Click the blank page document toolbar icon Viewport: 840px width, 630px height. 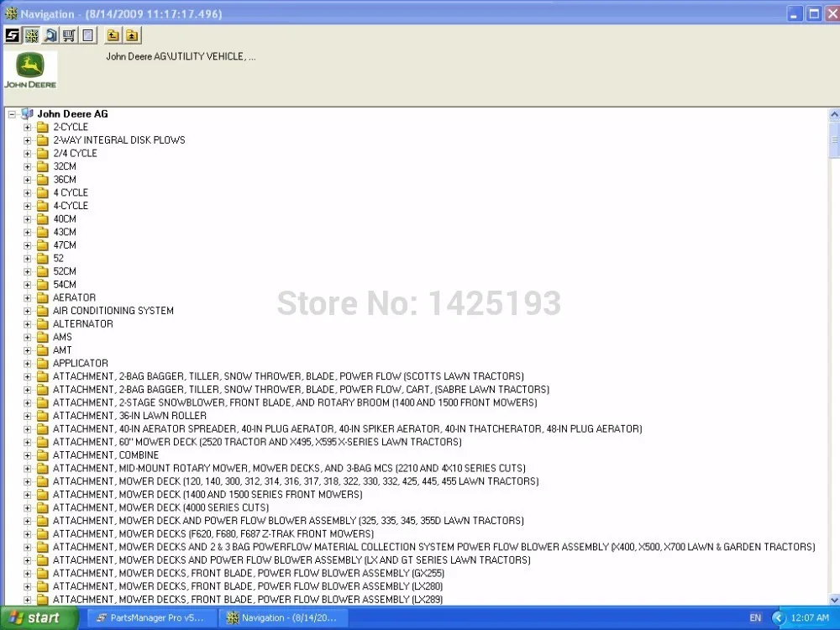coord(88,35)
